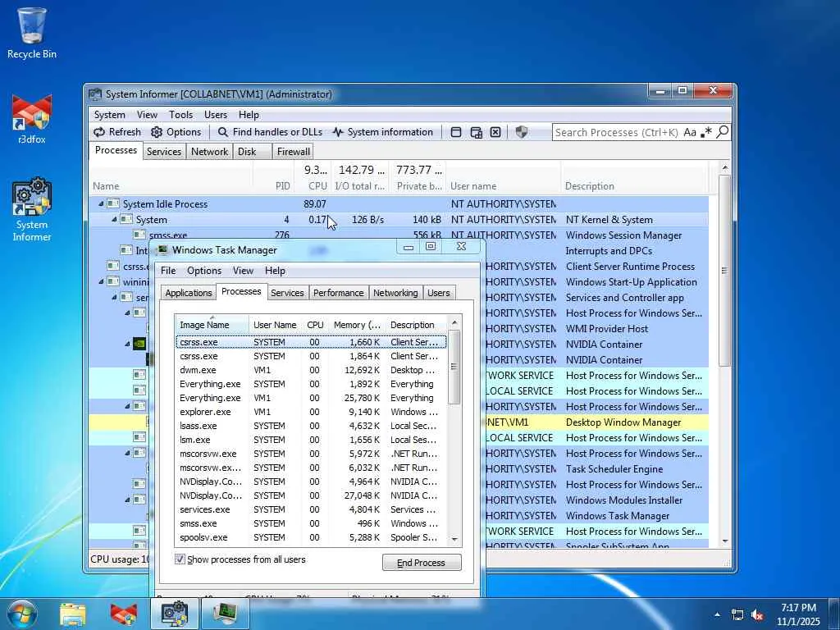Click the NVIDIA container green process icon
Screen dimensions: 840x630
point(139,344)
